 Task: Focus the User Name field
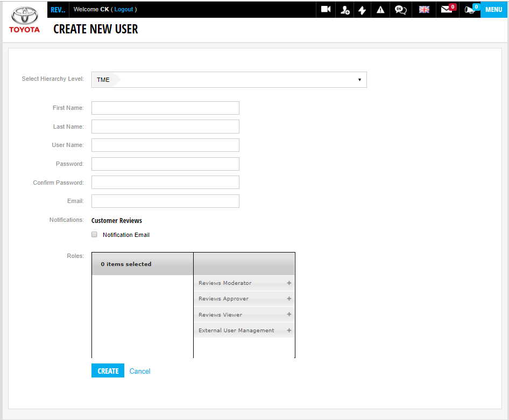pos(165,145)
